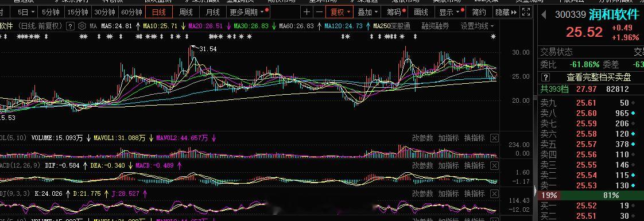Select the 5分钟 period tab
Screen dimensions: 644x221
[x=51, y=12]
